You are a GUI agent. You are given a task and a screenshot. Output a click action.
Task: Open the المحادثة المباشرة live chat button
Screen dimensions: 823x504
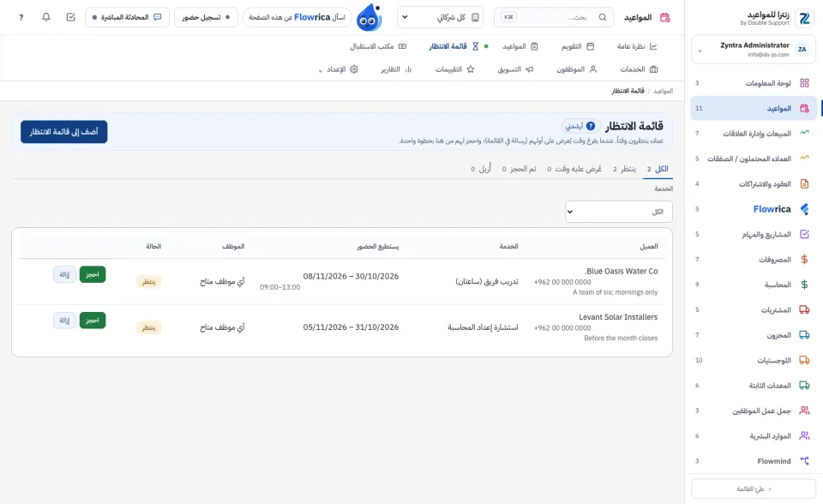[x=127, y=17]
